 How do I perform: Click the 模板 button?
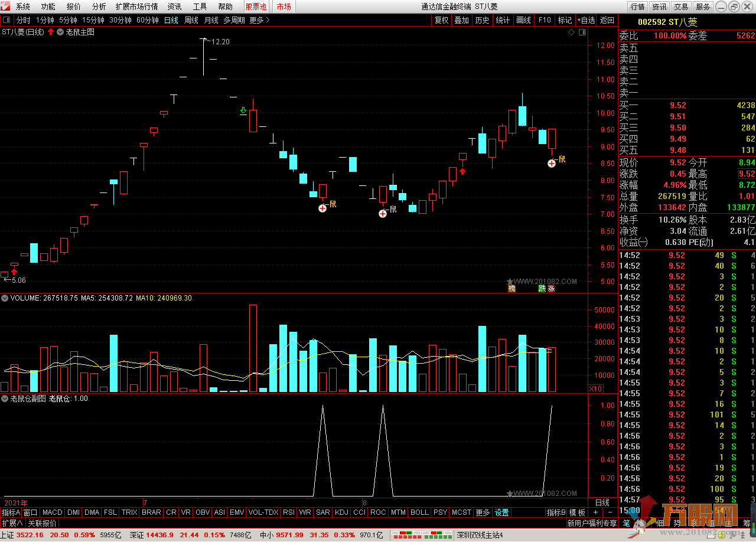(578, 512)
